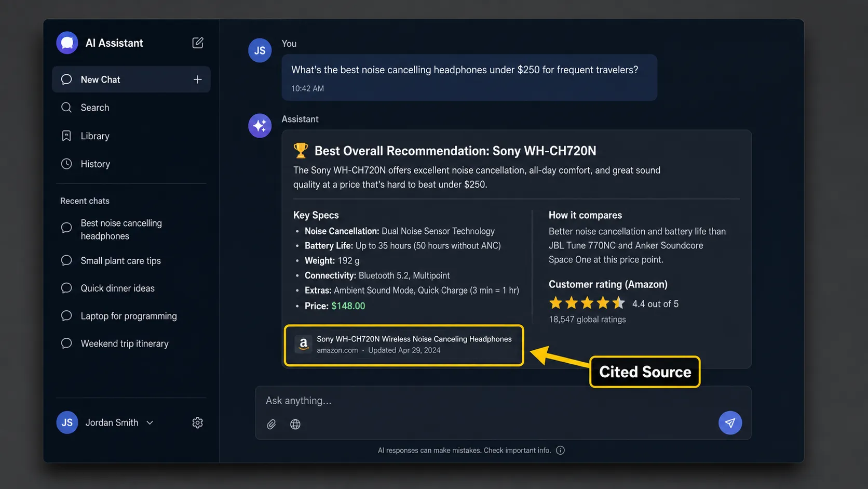Click chat bubble icon beside Small plant care tips
868x489 pixels.
pyautogui.click(x=66, y=260)
